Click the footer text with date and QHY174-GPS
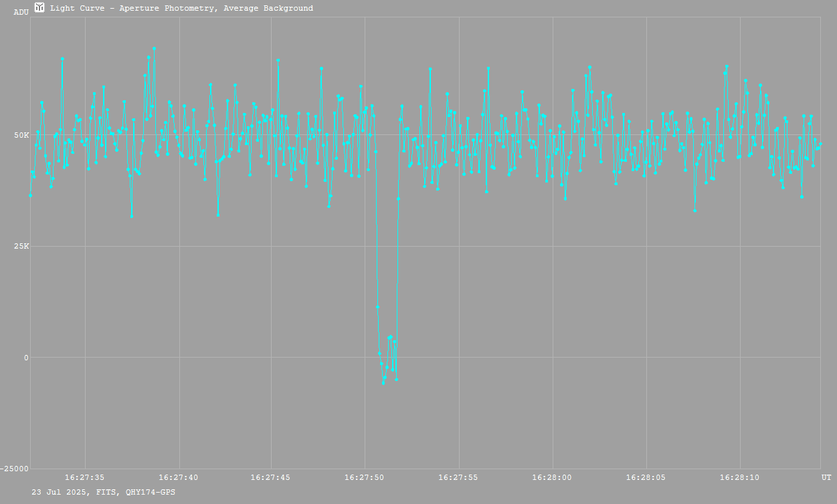This screenshot has height=504, width=837. coord(104,492)
